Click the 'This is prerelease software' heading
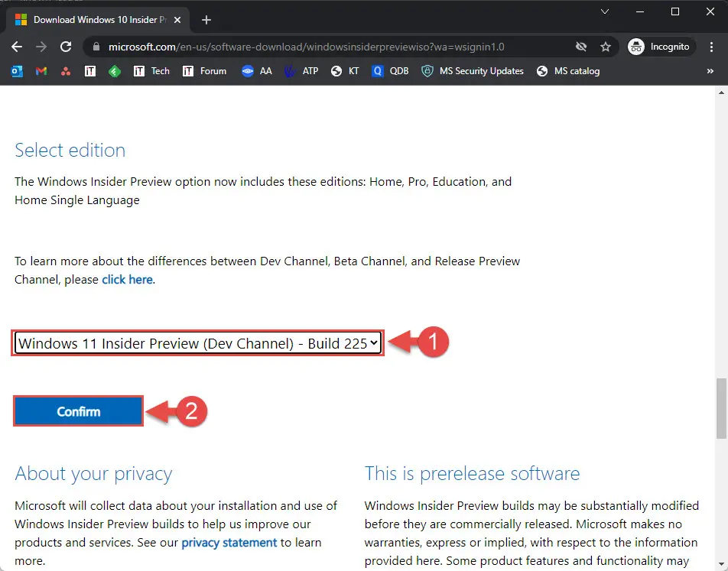The image size is (728, 571). (x=472, y=473)
